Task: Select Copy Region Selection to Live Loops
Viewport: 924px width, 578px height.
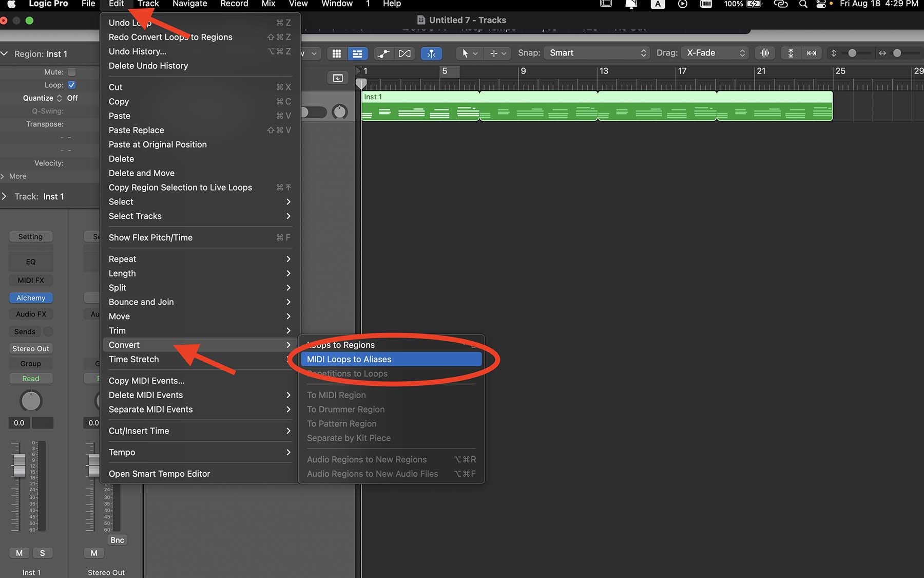Action: click(199, 188)
